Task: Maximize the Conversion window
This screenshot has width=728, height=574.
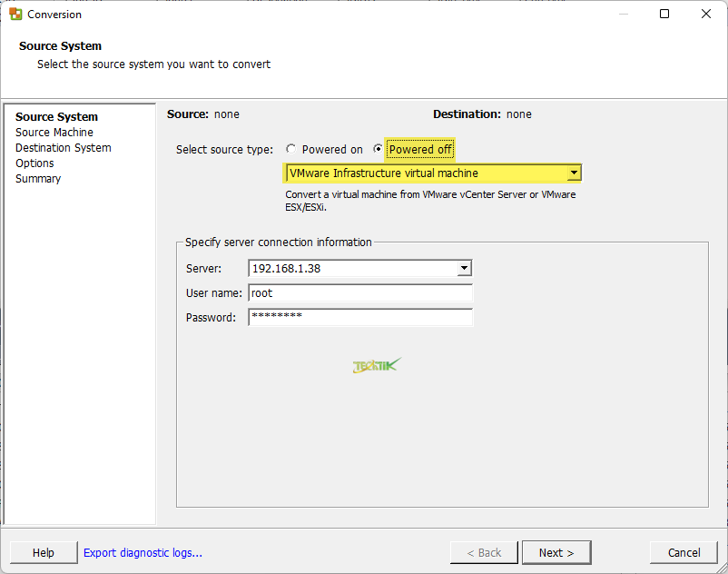Action: [664, 14]
